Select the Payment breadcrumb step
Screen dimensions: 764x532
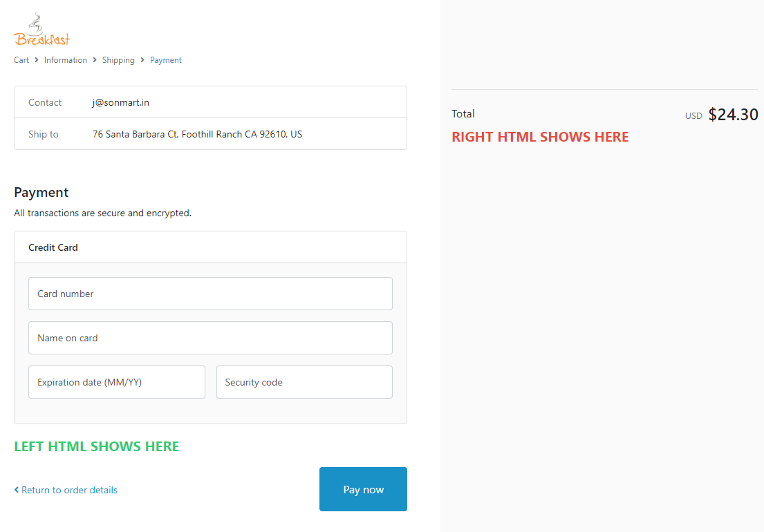click(x=166, y=60)
